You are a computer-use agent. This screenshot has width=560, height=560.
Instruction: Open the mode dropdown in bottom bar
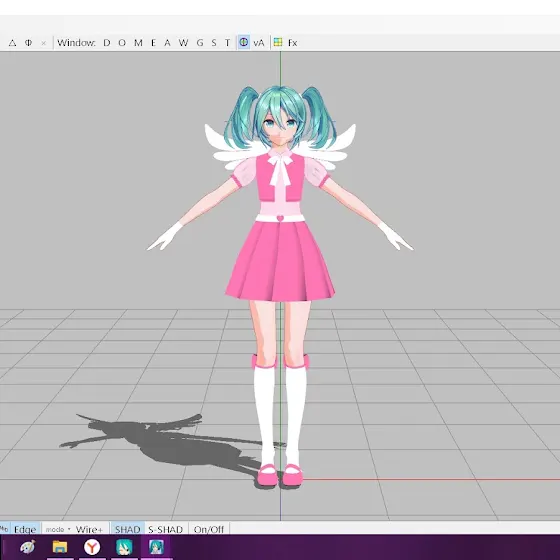click(x=58, y=529)
